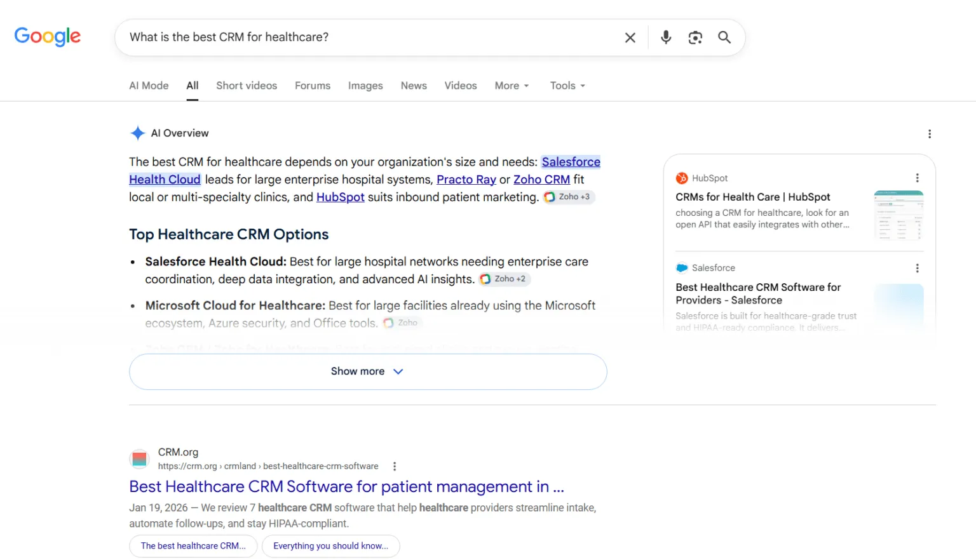Open the Tools dropdown
The image size is (976, 560).
click(568, 86)
